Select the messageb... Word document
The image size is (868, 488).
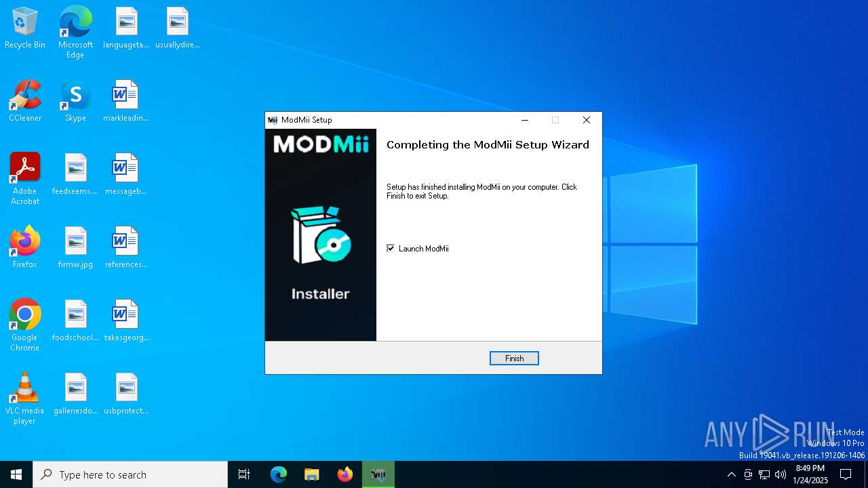(x=126, y=175)
